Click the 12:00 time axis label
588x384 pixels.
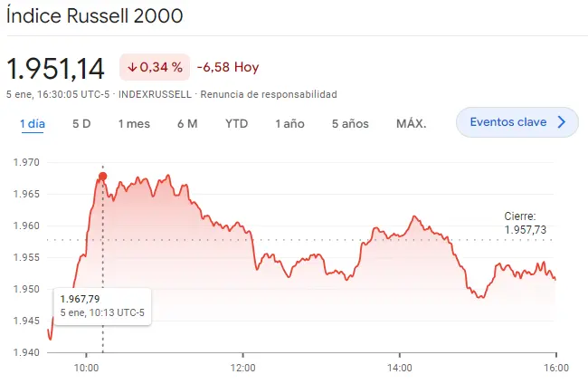point(242,368)
